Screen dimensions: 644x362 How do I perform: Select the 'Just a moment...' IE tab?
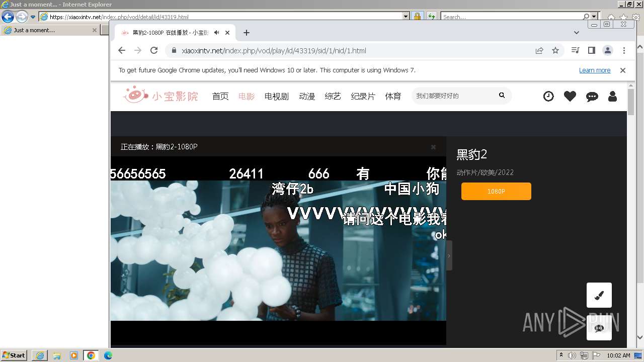click(50, 30)
